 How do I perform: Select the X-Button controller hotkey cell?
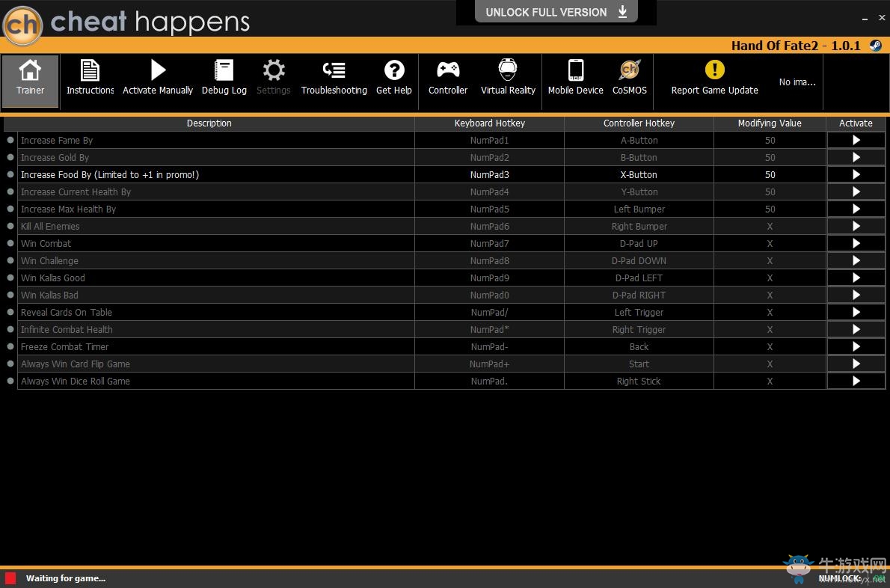pyautogui.click(x=639, y=174)
